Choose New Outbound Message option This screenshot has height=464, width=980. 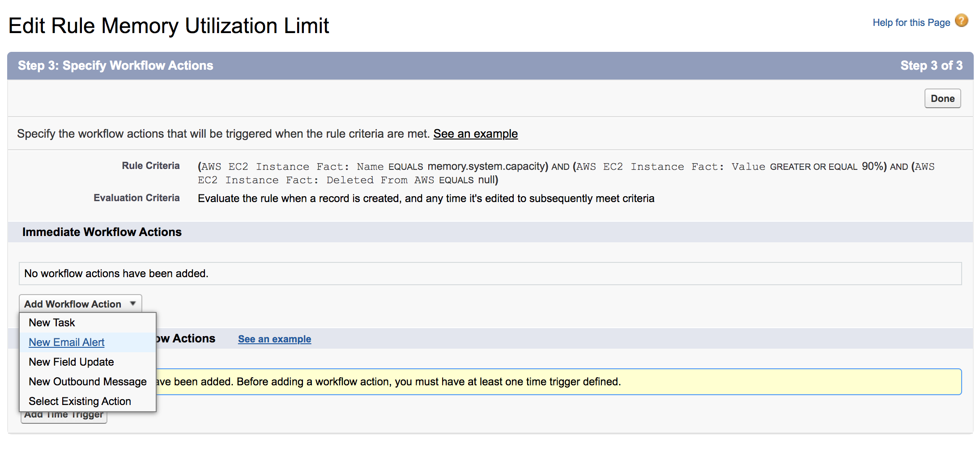(88, 382)
